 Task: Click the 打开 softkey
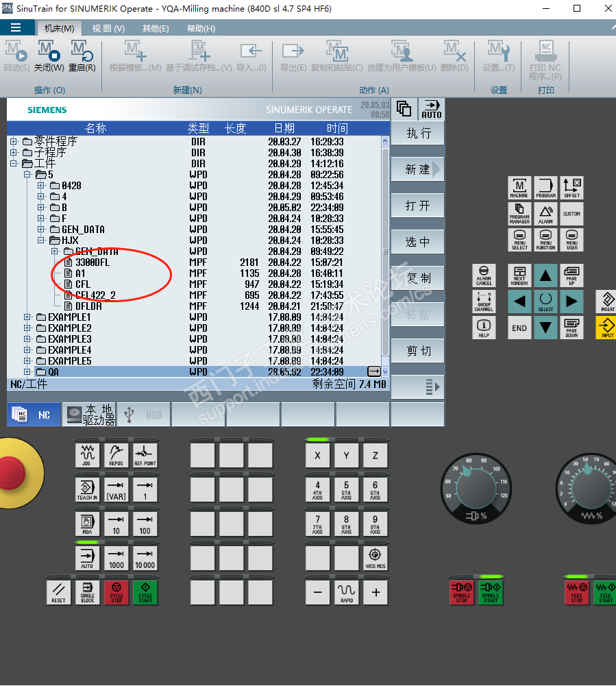click(x=417, y=206)
